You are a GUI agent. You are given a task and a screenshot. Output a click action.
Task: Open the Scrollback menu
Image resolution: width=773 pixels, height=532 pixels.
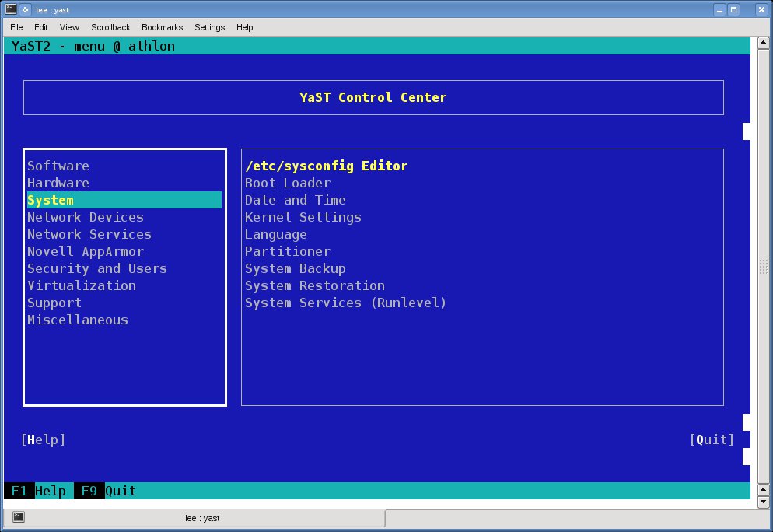click(x=111, y=27)
